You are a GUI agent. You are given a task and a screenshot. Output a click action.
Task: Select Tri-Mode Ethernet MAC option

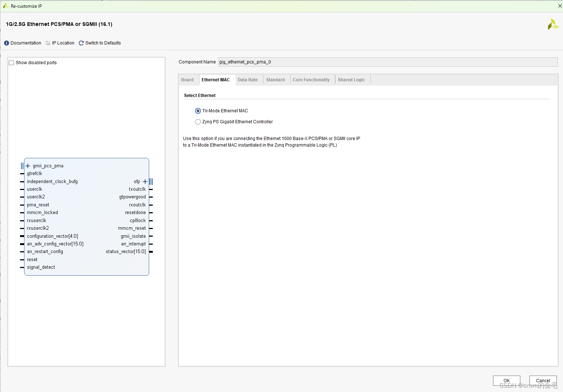198,111
